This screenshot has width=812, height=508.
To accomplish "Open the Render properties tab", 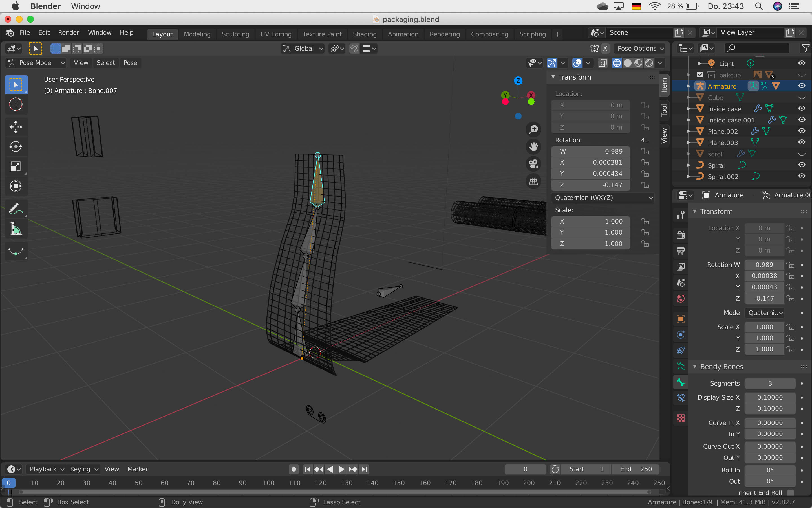I will click(680, 235).
